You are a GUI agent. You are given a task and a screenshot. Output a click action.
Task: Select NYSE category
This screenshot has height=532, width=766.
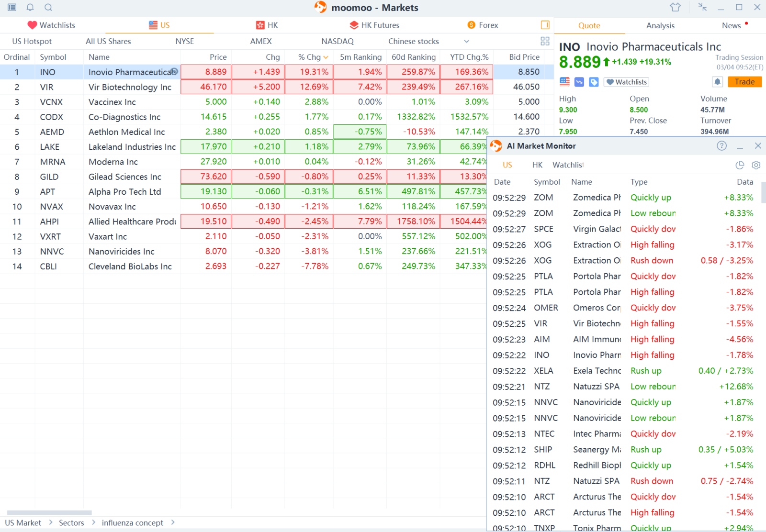[185, 41]
